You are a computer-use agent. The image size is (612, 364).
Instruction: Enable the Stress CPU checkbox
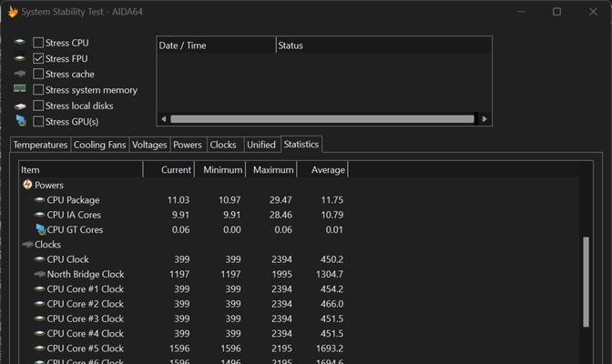pyautogui.click(x=38, y=43)
